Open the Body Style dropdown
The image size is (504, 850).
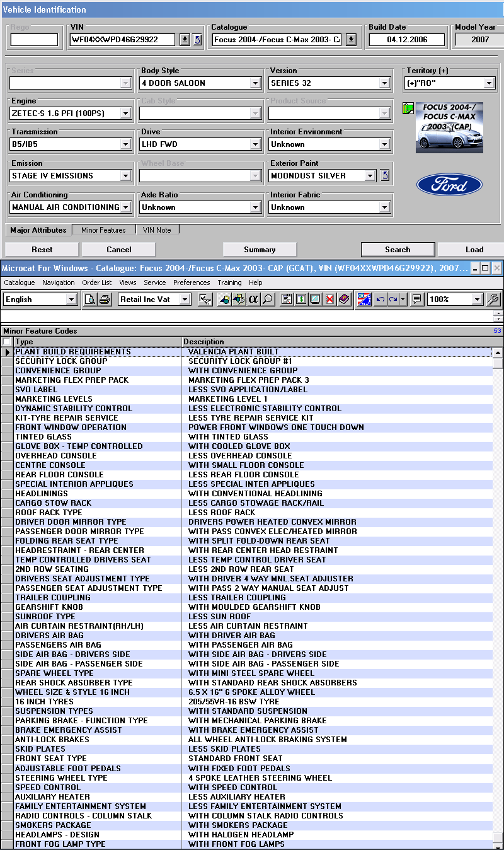[255, 83]
